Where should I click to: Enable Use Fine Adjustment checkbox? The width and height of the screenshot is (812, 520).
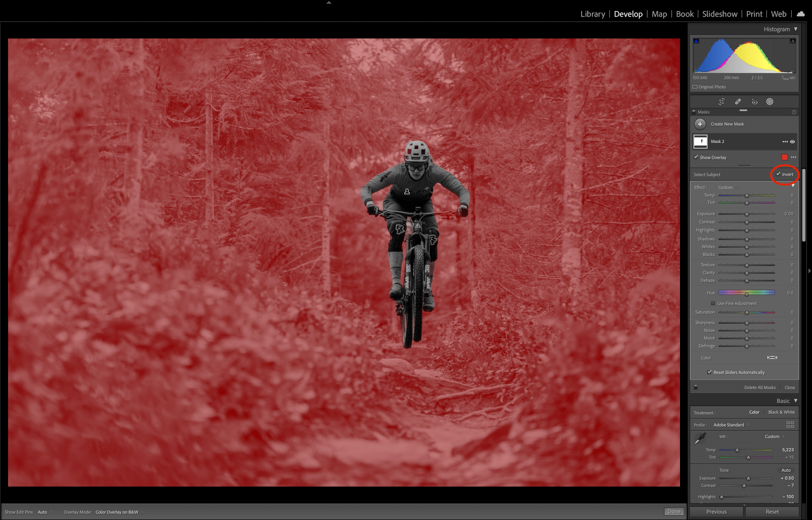713,303
